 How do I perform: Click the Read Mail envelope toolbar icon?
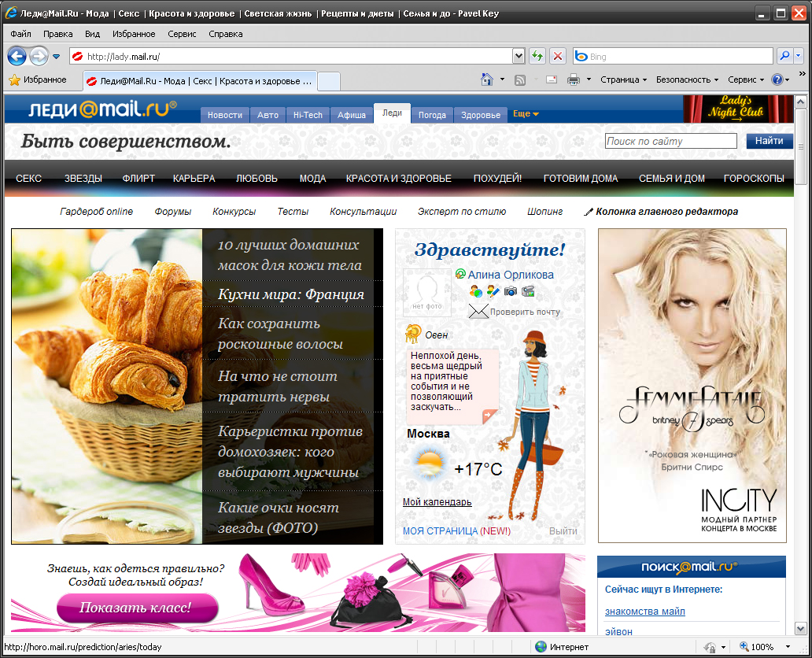pos(552,79)
